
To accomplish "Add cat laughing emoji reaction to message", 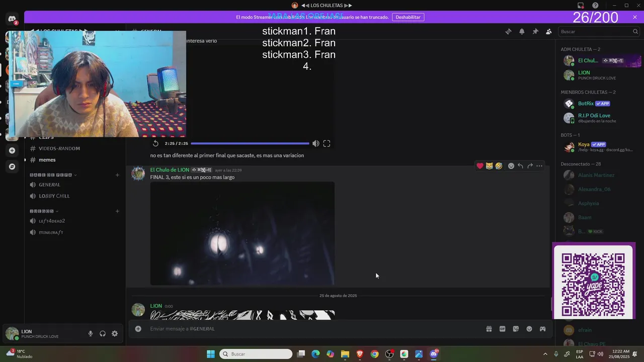I will coord(490,166).
